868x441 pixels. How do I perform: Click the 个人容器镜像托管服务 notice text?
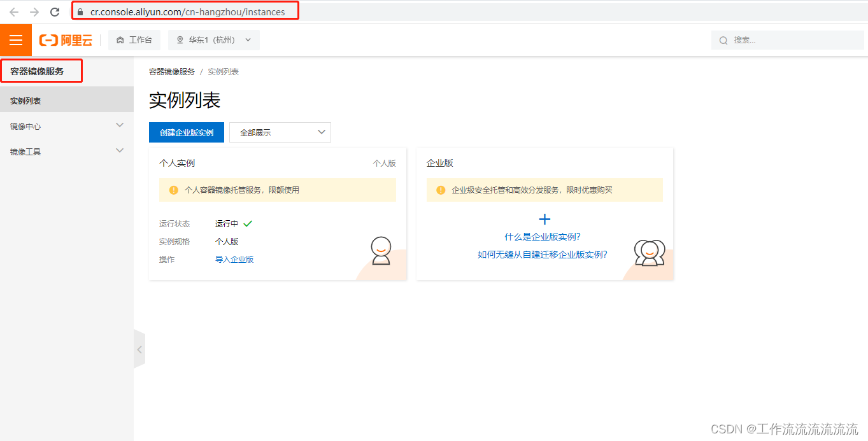(x=242, y=190)
